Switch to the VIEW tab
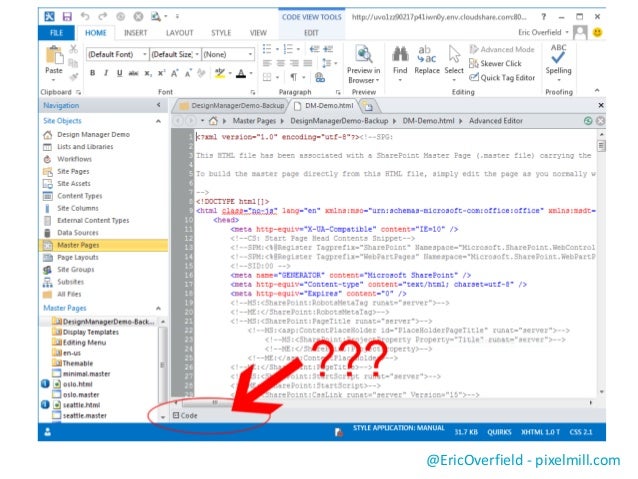 tap(258, 33)
